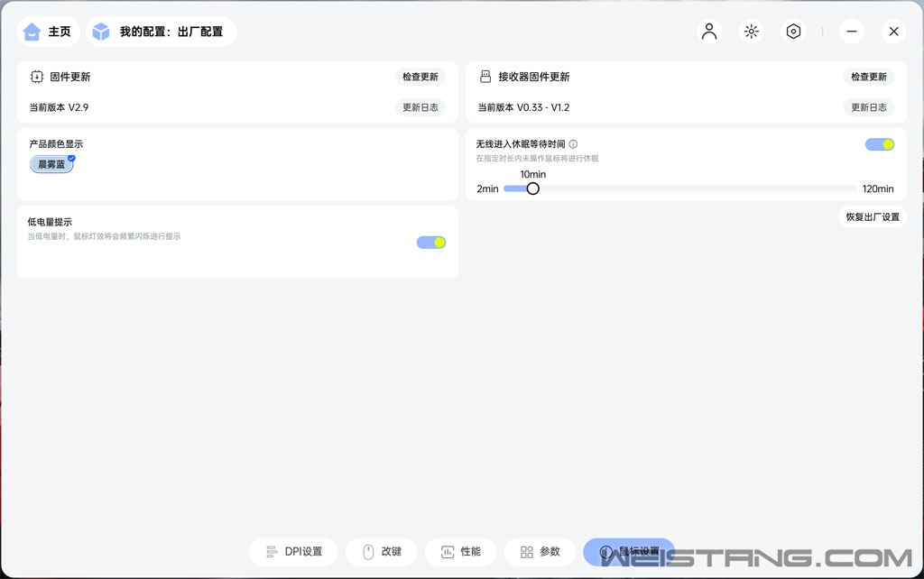Click the 主页 home icon

32,32
